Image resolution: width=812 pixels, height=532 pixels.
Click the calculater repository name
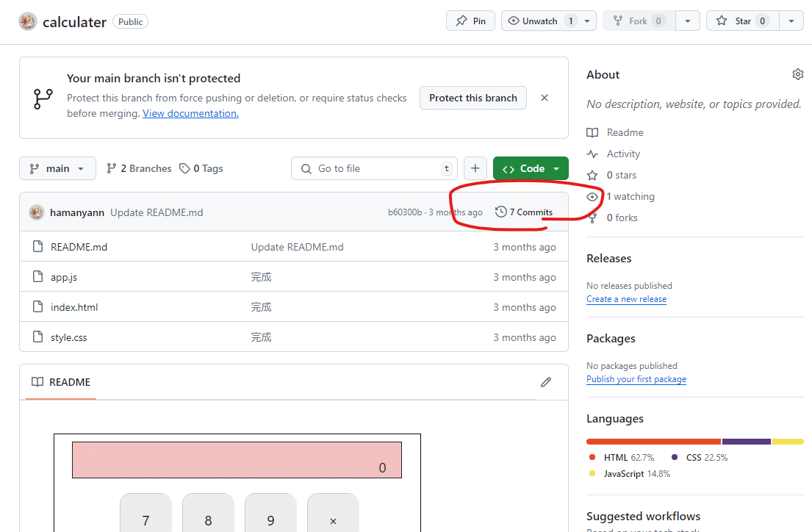[x=74, y=22]
